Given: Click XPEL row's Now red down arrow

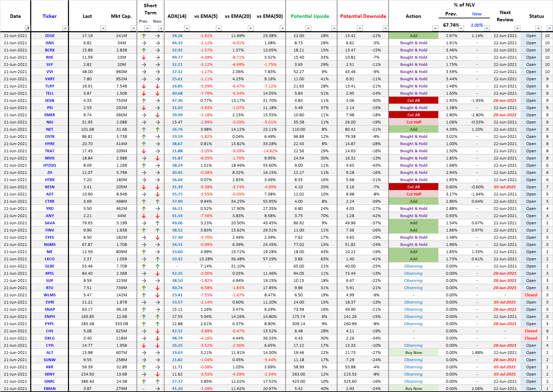Looking at the screenshot, I should pyautogui.click(x=158, y=273).
